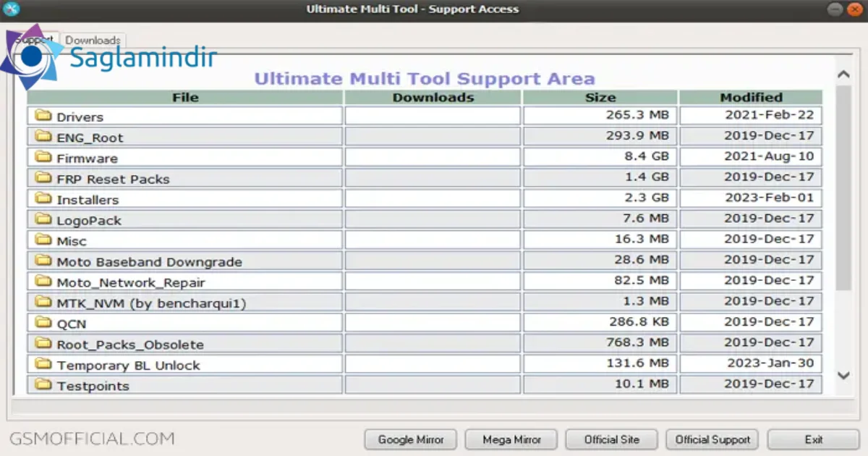Click the ENG_Root folder icon
The image size is (868, 456).
click(x=44, y=137)
